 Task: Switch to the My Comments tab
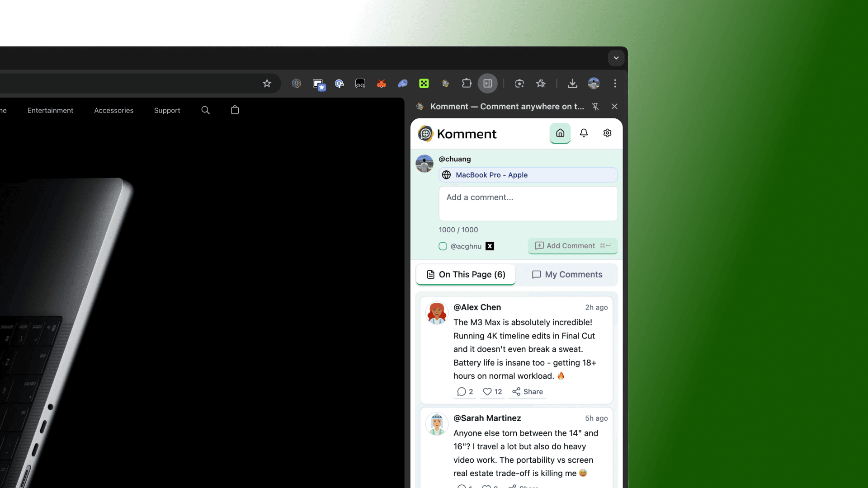[567, 274]
